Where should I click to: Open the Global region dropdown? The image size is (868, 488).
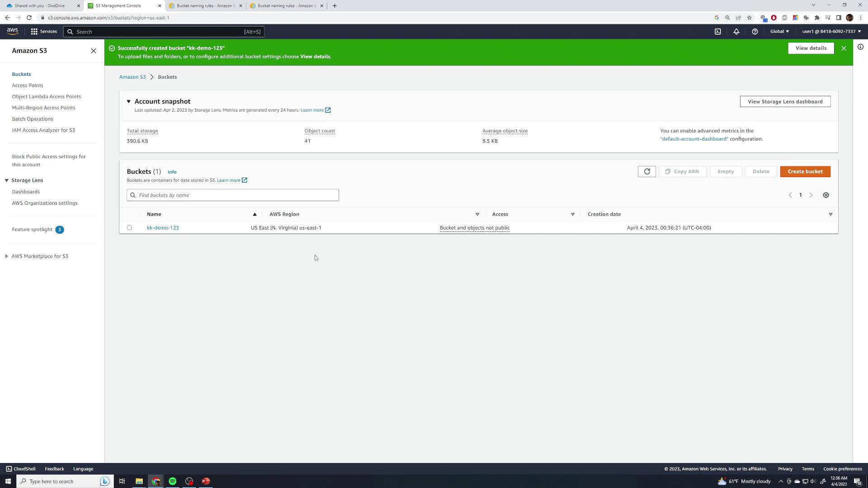[779, 32]
